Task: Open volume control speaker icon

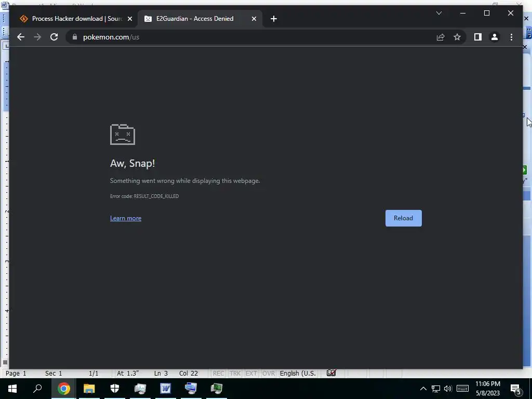Action: [x=448, y=389]
